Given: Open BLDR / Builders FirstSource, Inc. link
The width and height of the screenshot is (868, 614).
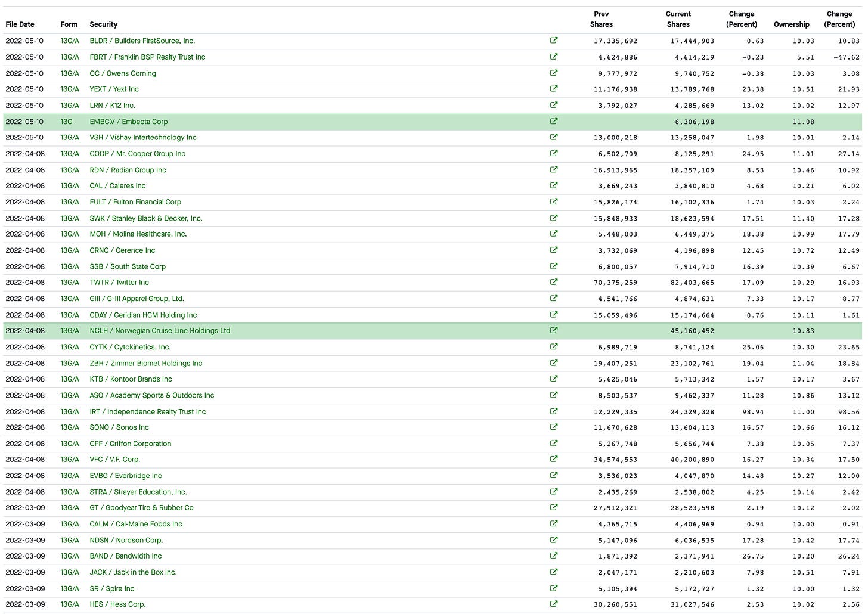Looking at the screenshot, I should (x=142, y=41).
